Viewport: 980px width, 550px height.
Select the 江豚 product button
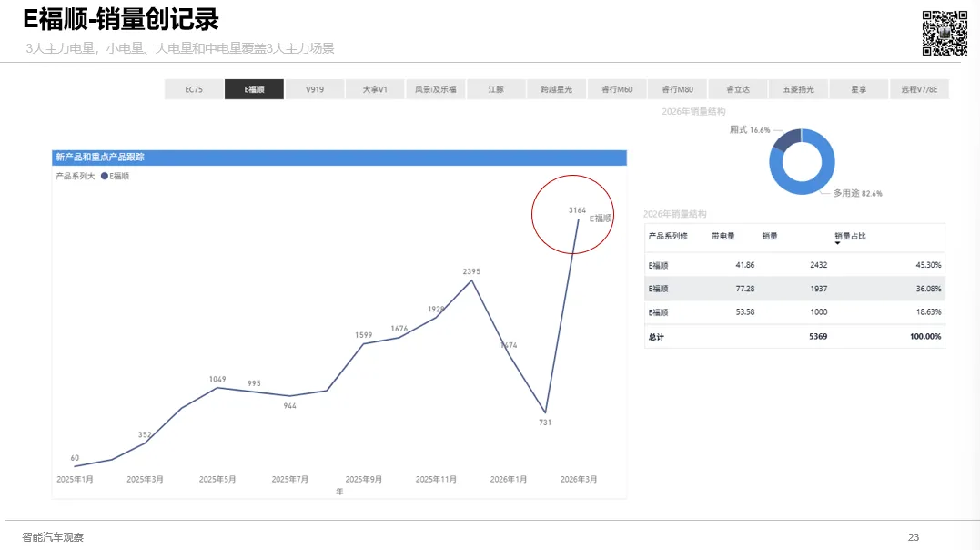pos(496,88)
